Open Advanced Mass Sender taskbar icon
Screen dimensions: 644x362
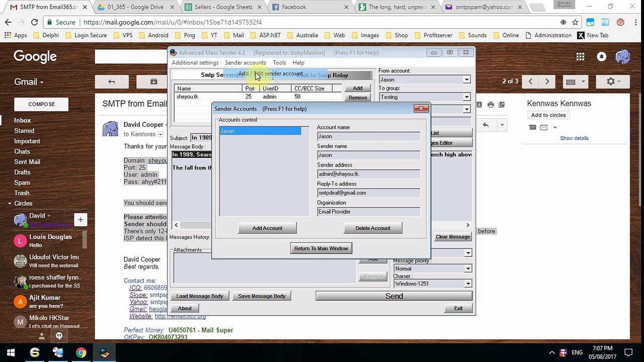[x=104, y=352]
